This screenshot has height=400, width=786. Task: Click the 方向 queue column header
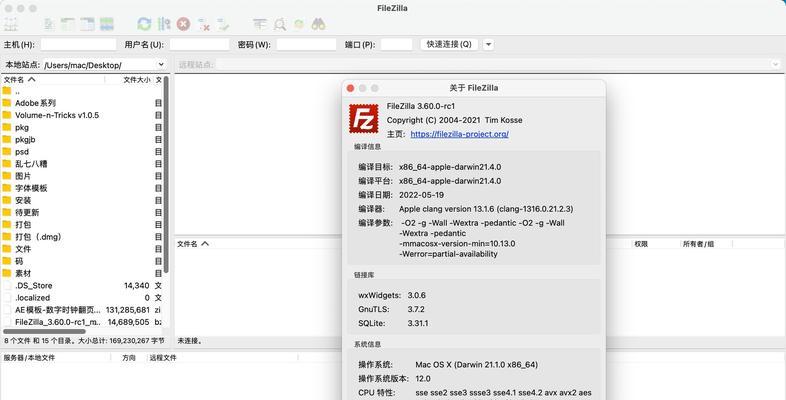click(129, 357)
